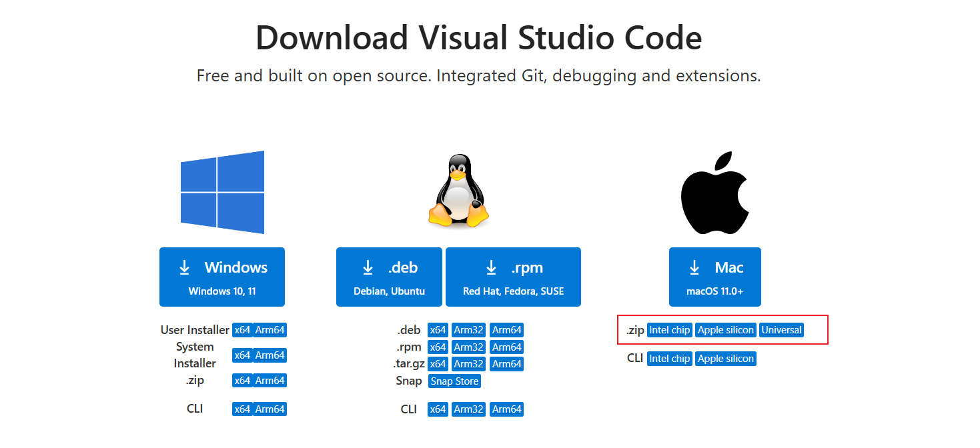980x448 pixels.
Task: Select Arm64 for Linux .rpm
Action: point(506,347)
